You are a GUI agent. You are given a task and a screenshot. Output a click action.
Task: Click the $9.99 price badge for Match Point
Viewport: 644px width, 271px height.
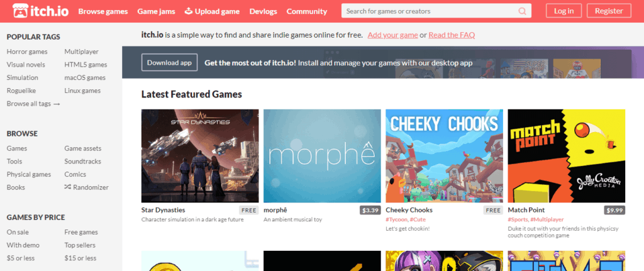coord(614,210)
